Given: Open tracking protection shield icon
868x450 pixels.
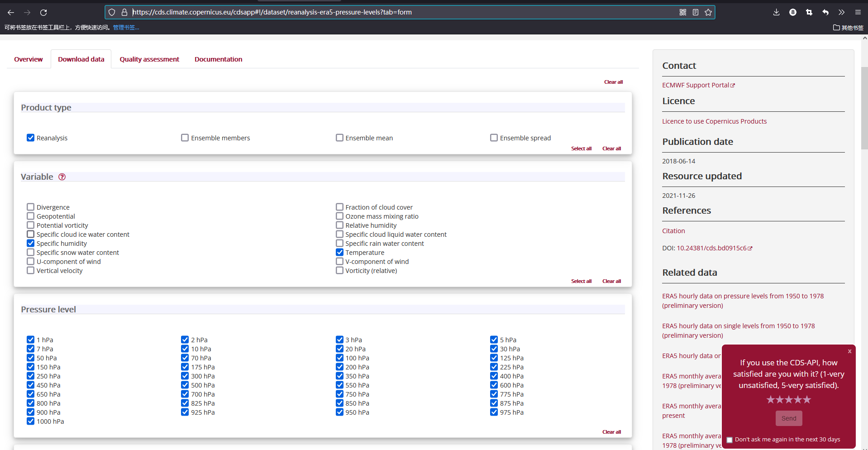Looking at the screenshot, I should click(112, 12).
